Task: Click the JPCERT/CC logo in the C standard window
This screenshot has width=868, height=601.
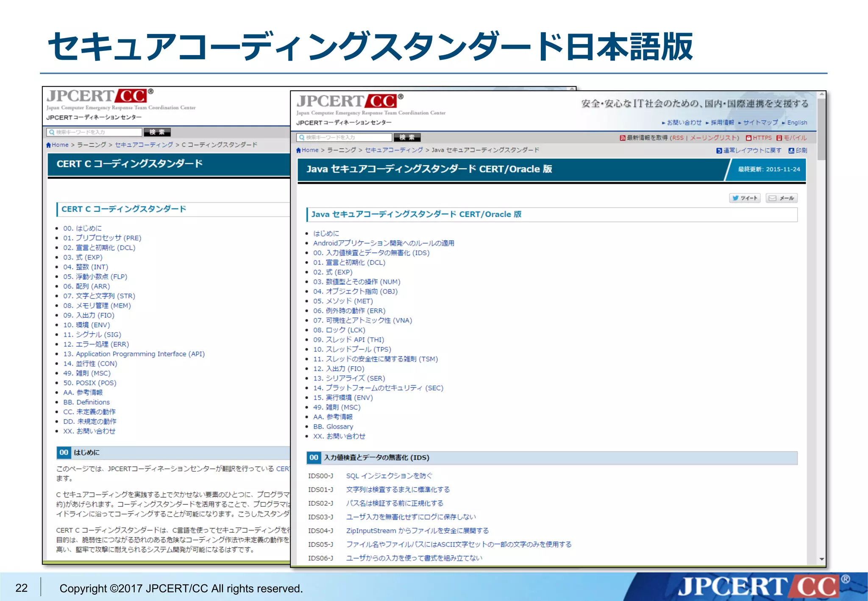Action: click(x=100, y=96)
